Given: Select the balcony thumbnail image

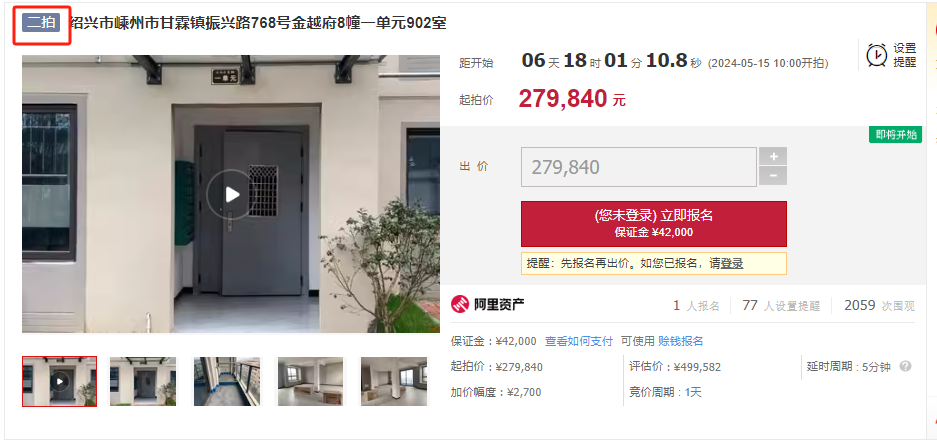Looking at the screenshot, I should coord(227,381).
